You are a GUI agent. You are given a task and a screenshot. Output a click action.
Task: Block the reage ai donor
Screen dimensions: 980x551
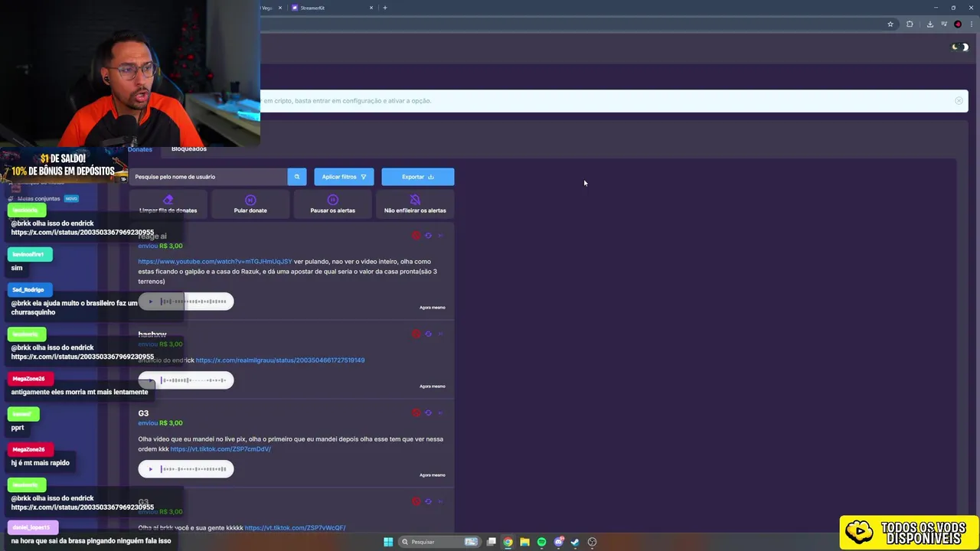416,236
